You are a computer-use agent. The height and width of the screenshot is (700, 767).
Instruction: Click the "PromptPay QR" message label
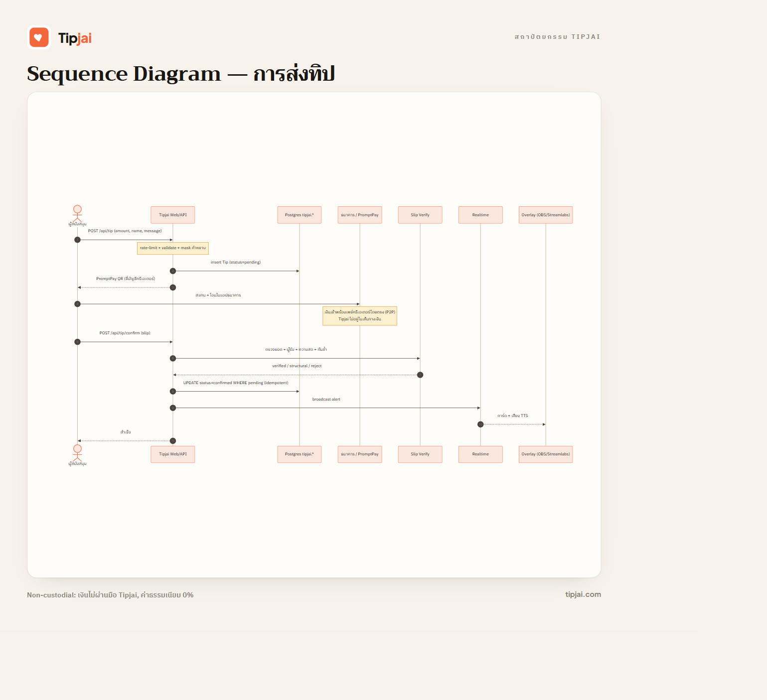pyautogui.click(x=126, y=279)
